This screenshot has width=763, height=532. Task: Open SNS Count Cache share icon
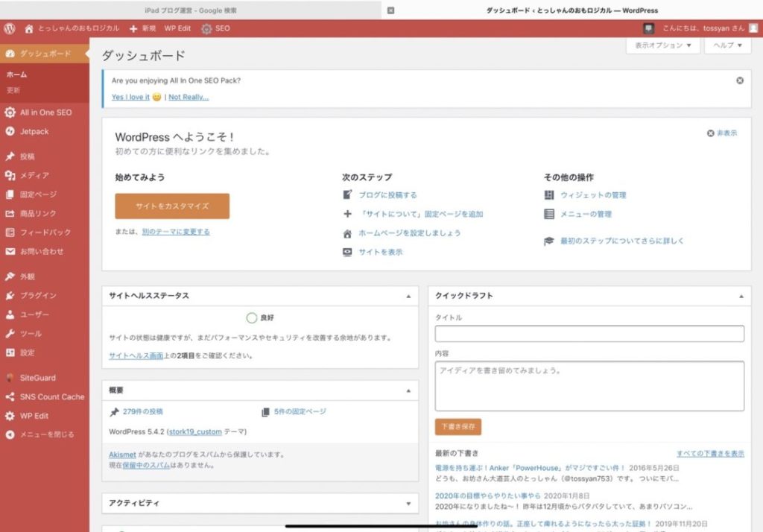coord(10,397)
